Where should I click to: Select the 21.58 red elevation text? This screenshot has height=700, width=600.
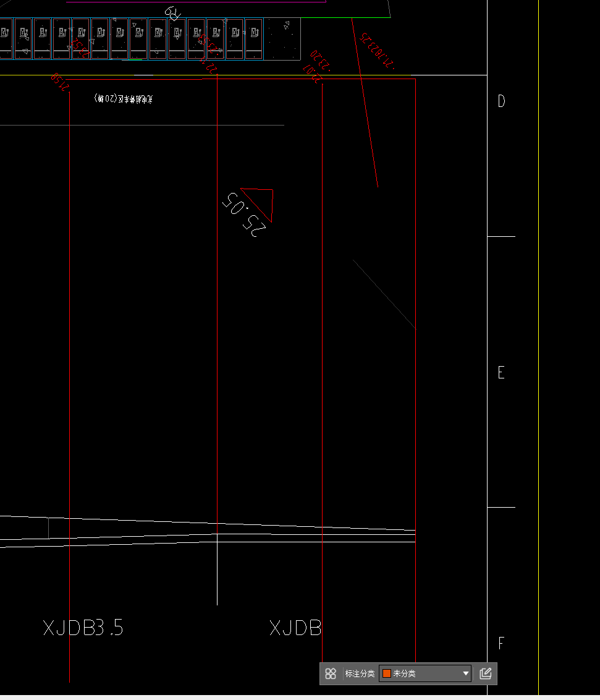(x=60, y=82)
